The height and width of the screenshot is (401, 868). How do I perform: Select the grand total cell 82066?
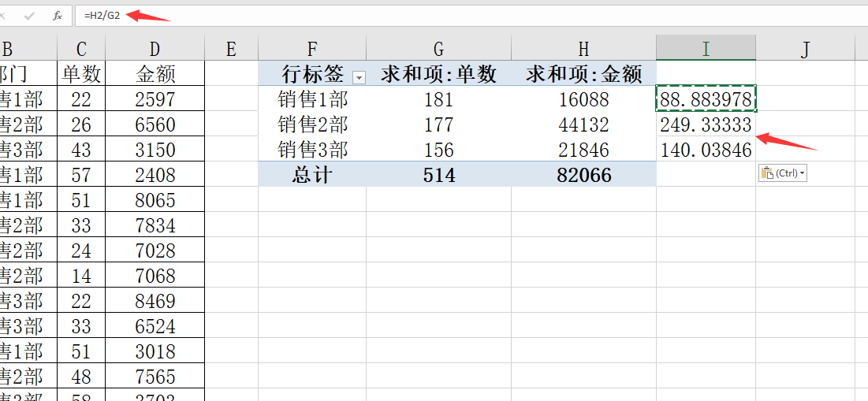[583, 175]
